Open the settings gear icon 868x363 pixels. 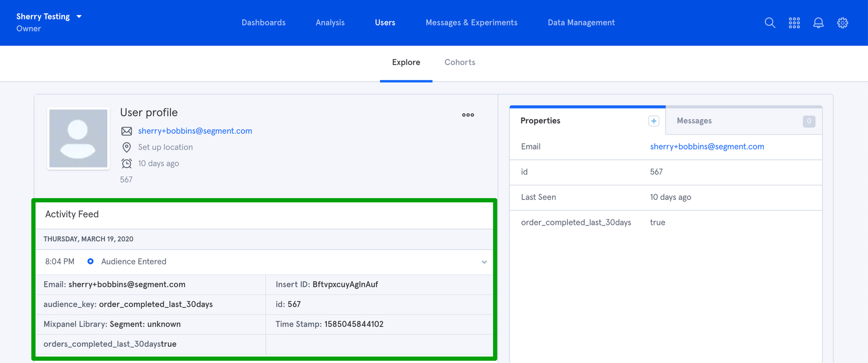(843, 23)
